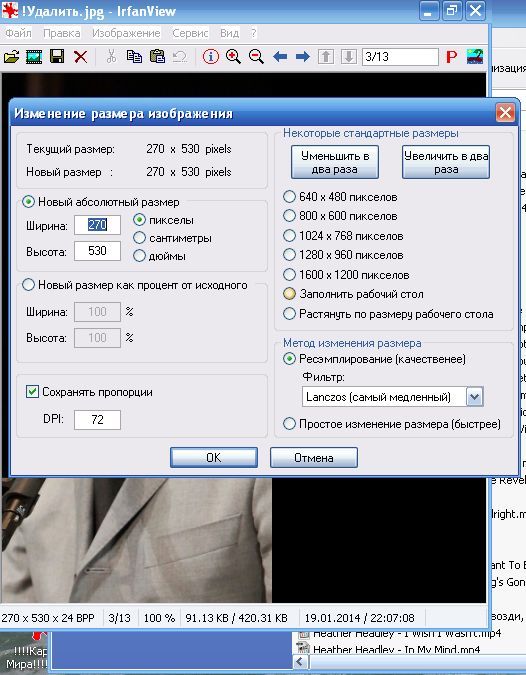Click the Высота input field showing 530
The image size is (526, 675).
[97, 251]
